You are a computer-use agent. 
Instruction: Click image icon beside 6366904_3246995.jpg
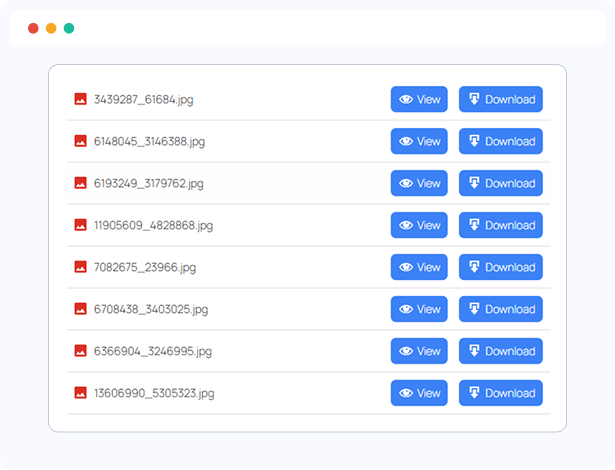[80, 351]
